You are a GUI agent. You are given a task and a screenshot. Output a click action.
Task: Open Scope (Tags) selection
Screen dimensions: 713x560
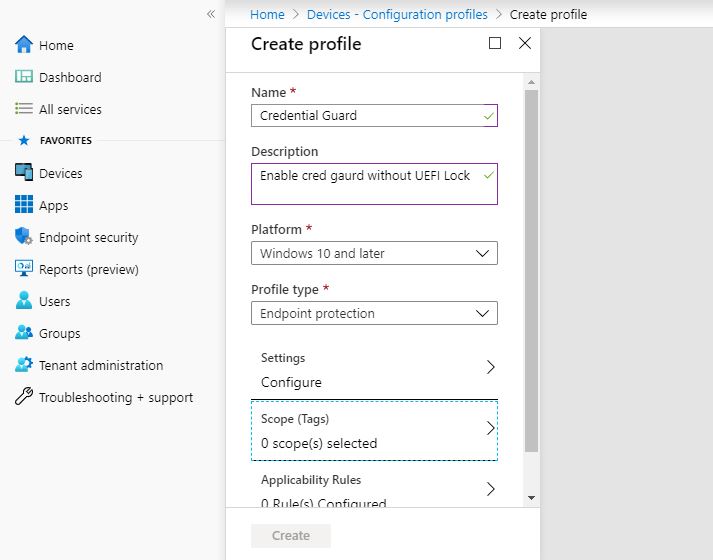pos(373,431)
